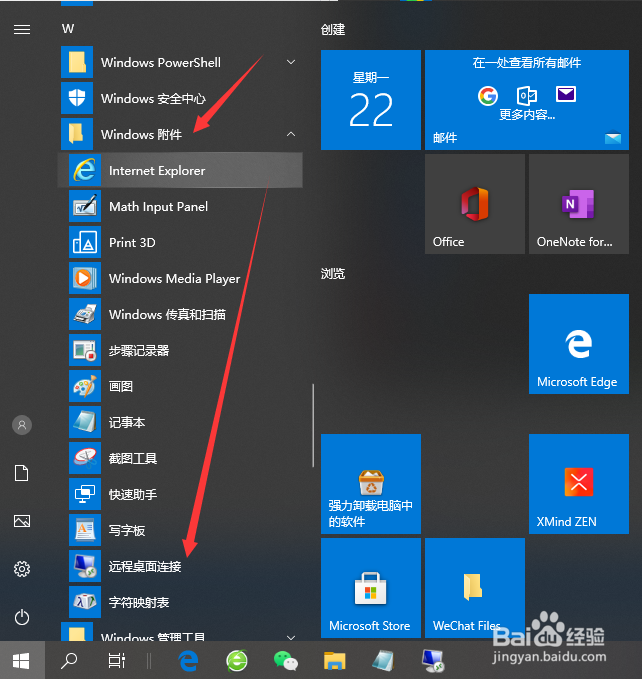This screenshot has height=679, width=642.
Task: Open Notepad icon on taskbar
Action: (383, 661)
